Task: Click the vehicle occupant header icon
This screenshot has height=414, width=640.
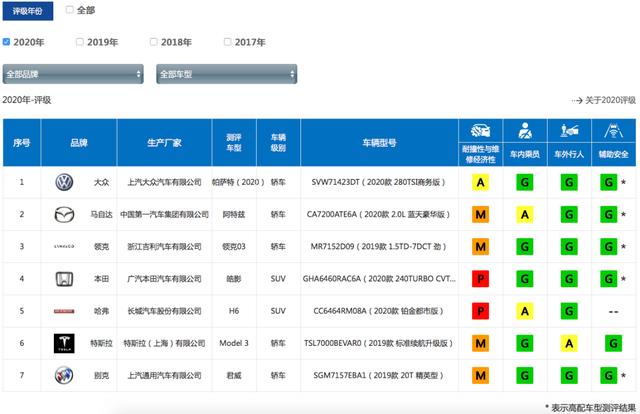Action: point(525,131)
